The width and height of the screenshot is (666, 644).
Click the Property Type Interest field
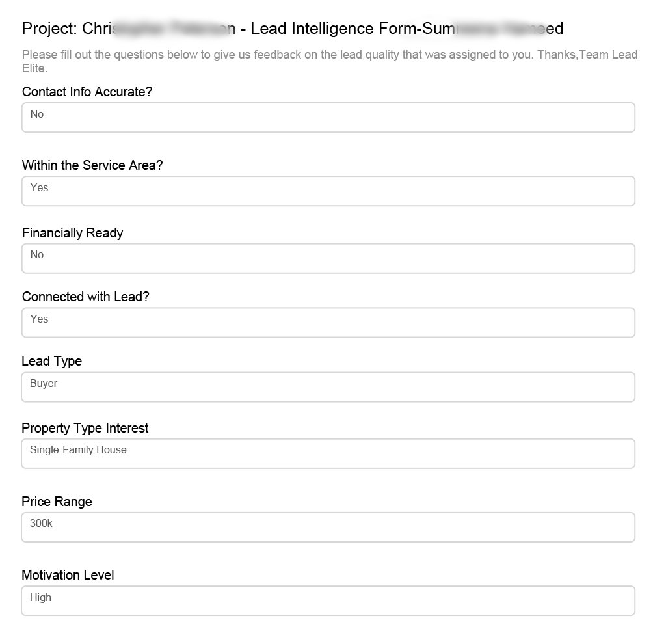[x=328, y=453]
